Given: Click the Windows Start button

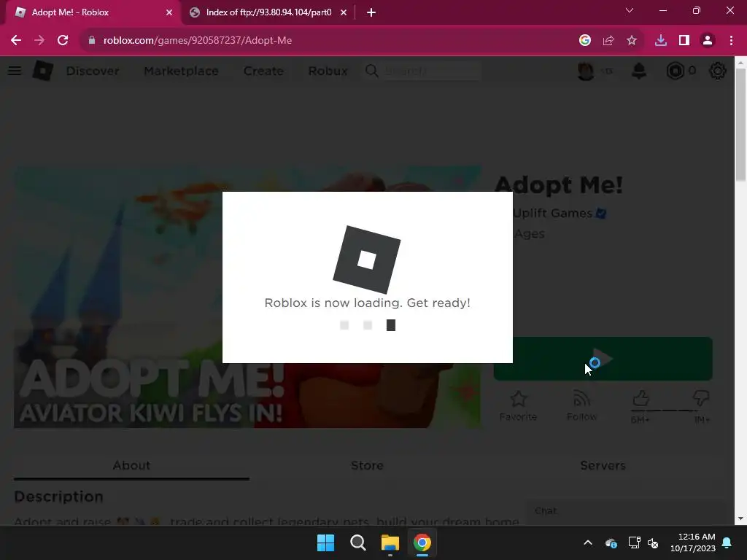Looking at the screenshot, I should pyautogui.click(x=326, y=542).
